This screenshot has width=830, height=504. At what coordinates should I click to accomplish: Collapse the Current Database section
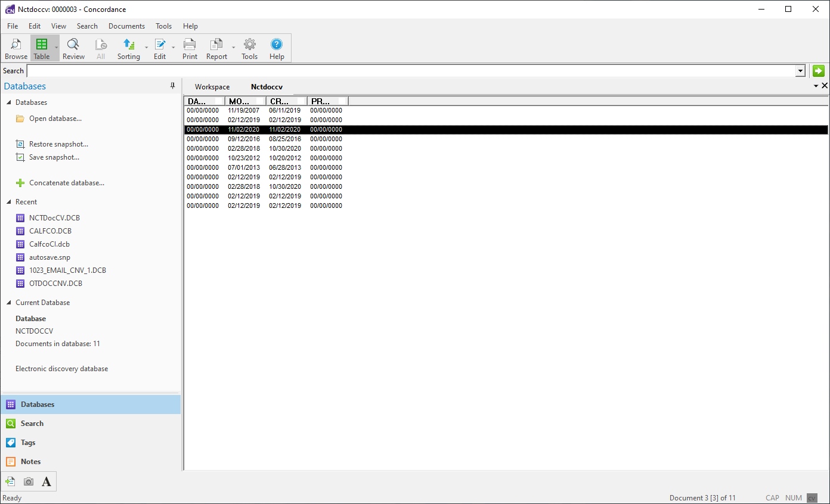(x=9, y=303)
